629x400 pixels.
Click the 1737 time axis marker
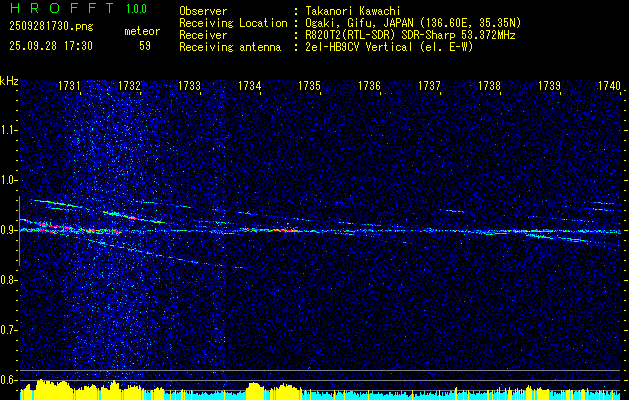[429, 85]
